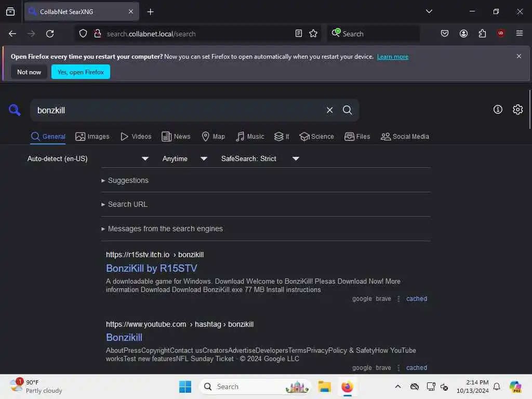The height and width of the screenshot is (399, 532).
Task: Select the General search category
Action: [48, 137]
